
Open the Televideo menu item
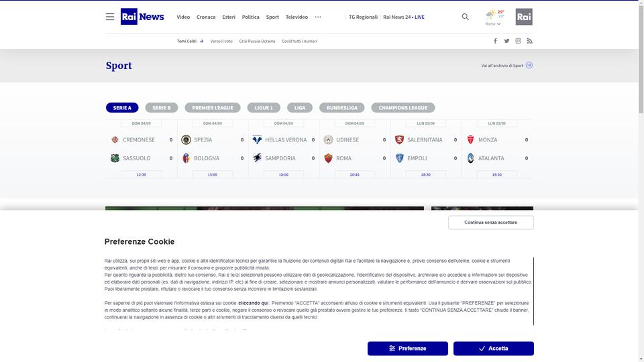pyautogui.click(x=297, y=17)
